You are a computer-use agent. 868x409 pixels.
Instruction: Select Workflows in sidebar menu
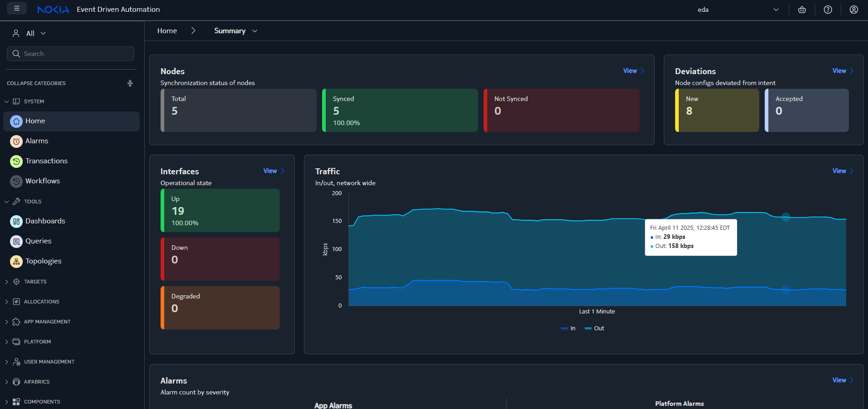(42, 181)
